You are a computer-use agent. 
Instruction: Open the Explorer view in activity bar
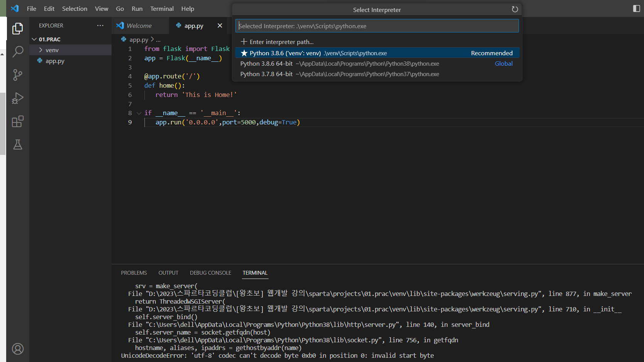tap(18, 29)
